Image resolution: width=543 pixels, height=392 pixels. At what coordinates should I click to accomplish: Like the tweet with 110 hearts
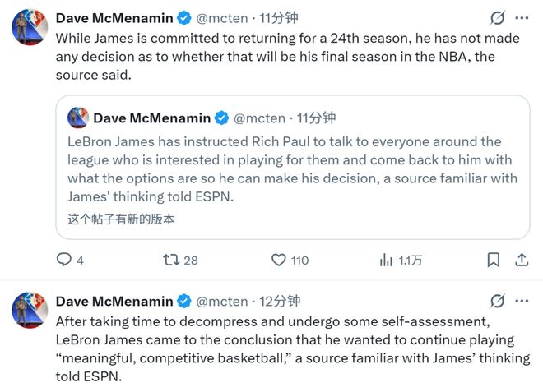[278, 260]
